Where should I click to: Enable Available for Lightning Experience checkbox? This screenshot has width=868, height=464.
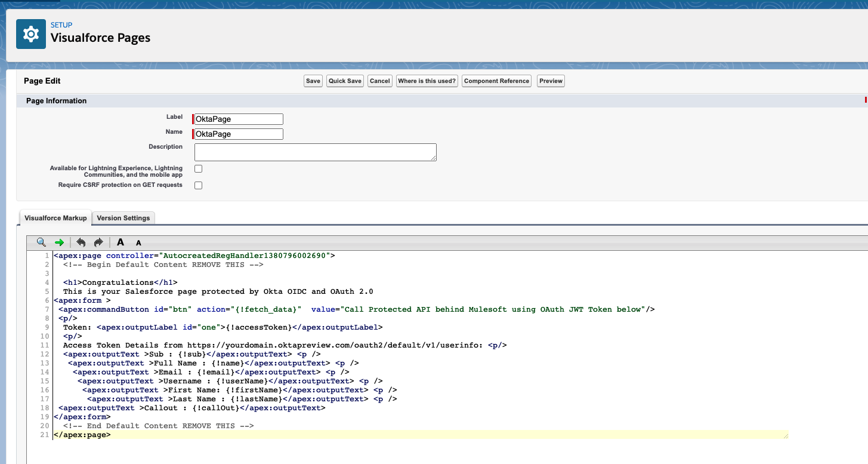[199, 169]
